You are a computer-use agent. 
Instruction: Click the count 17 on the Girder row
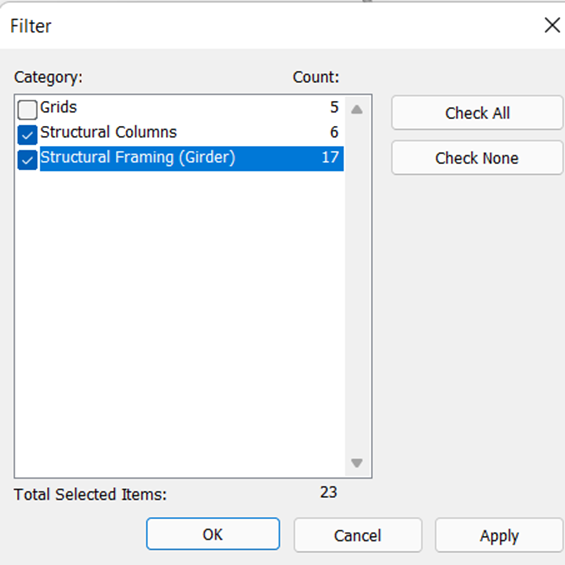point(330,157)
